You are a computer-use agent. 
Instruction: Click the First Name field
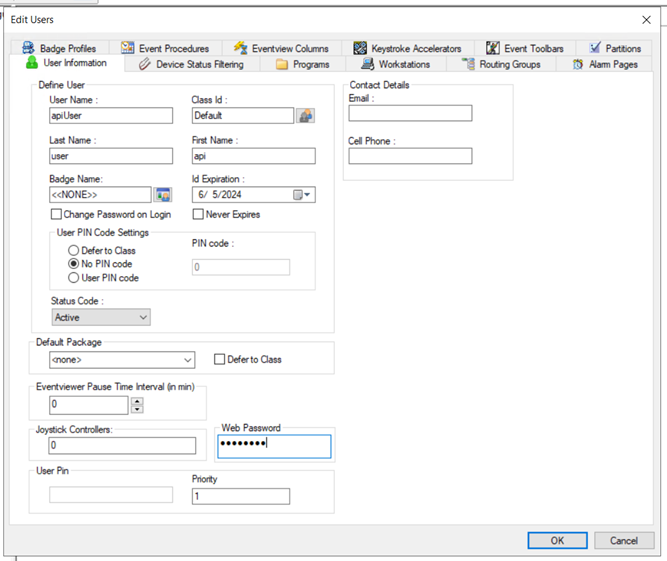tap(254, 156)
